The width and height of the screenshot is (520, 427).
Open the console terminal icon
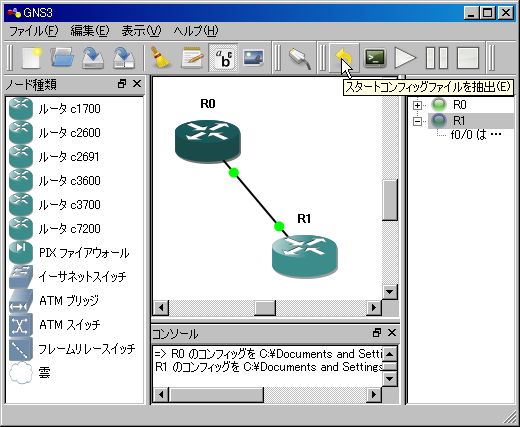375,58
